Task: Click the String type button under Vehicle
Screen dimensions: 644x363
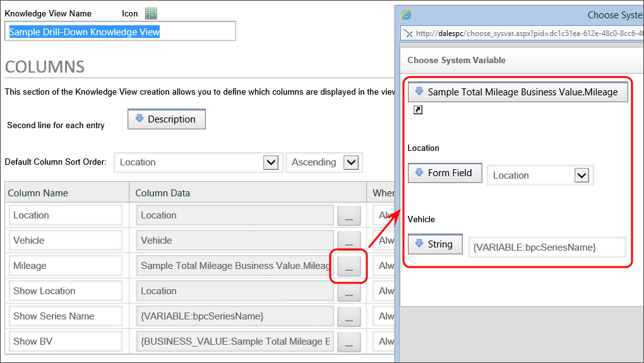Action: (435, 244)
